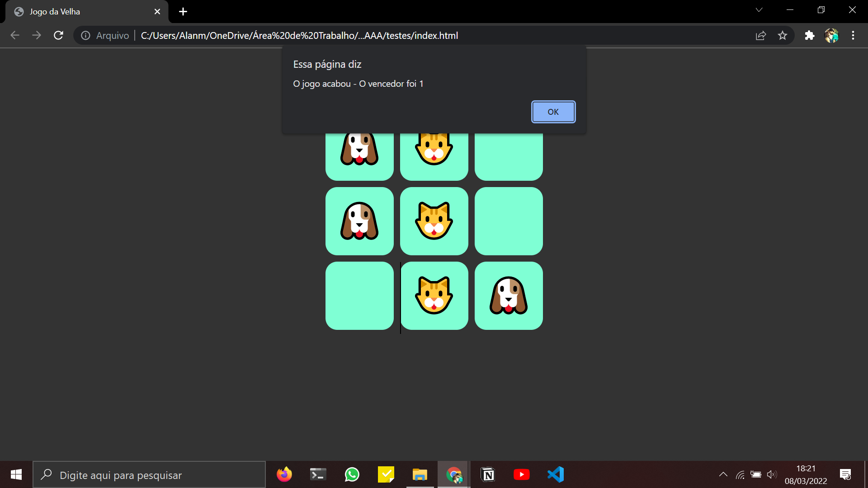Click the page reload icon
868x488 pixels.
pos(58,35)
